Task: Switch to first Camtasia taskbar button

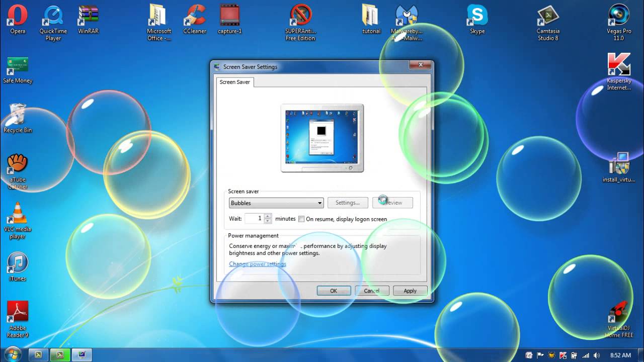Action: [x=38, y=355]
